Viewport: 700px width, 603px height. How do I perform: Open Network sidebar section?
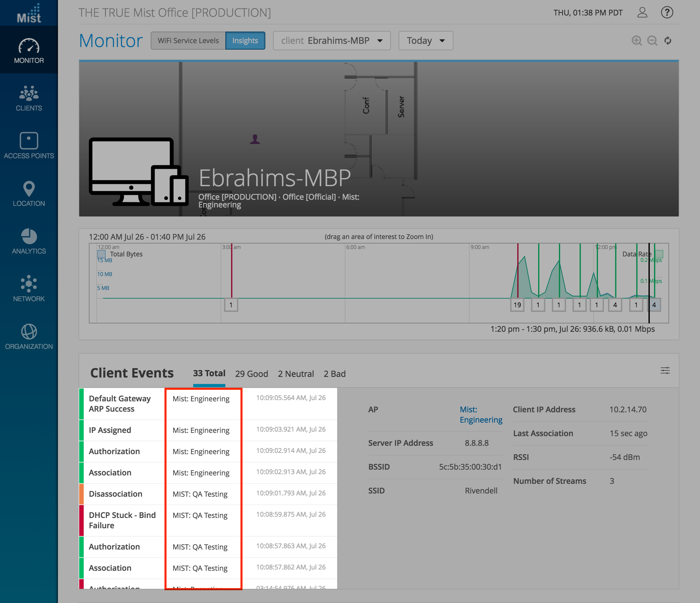[29, 289]
